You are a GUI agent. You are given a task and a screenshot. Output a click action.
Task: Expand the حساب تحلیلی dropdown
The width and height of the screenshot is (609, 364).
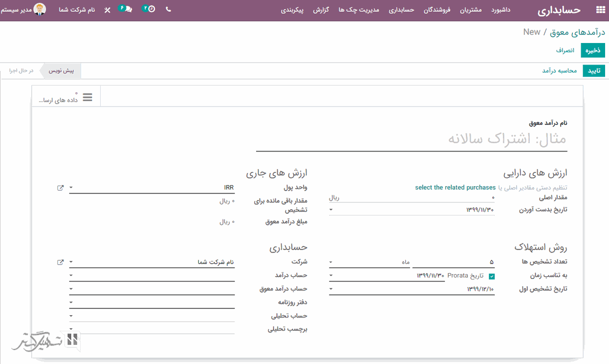71,316
